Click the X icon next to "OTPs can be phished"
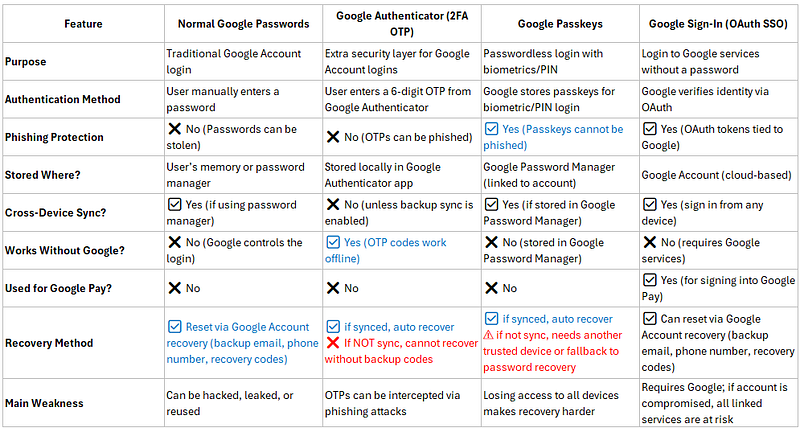800x429 pixels. click(333, 137)
